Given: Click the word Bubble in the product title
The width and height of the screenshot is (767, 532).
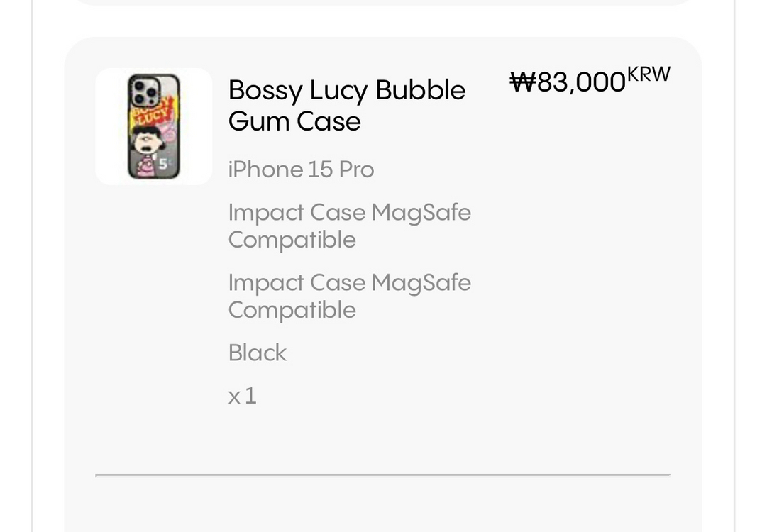Looking at the screenshot, I should tap(420, 90).
